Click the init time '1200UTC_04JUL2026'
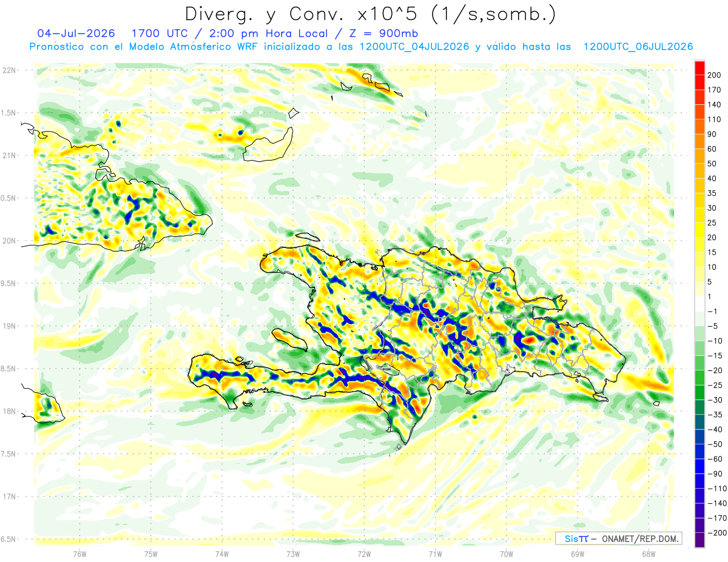Viewport: 728px width, 562px height. click(x=414, y=47)
